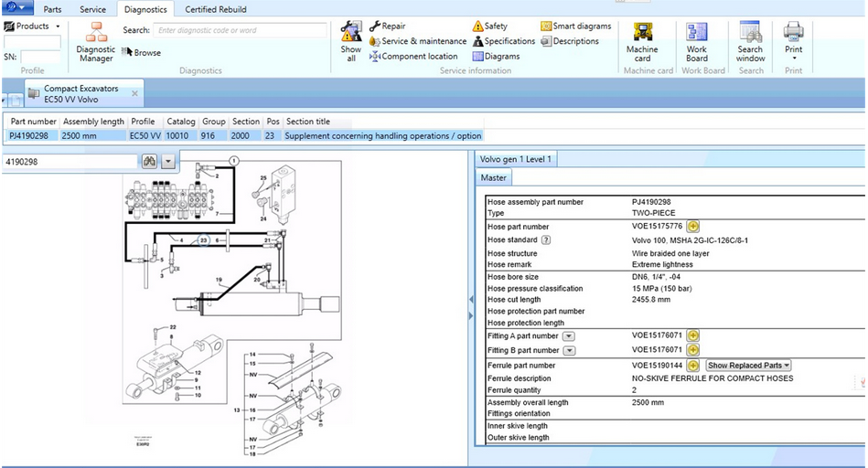Image resolution: width=868 pixels, height=468 pixels.
Task: Open Diagrams
Action: 496,56
